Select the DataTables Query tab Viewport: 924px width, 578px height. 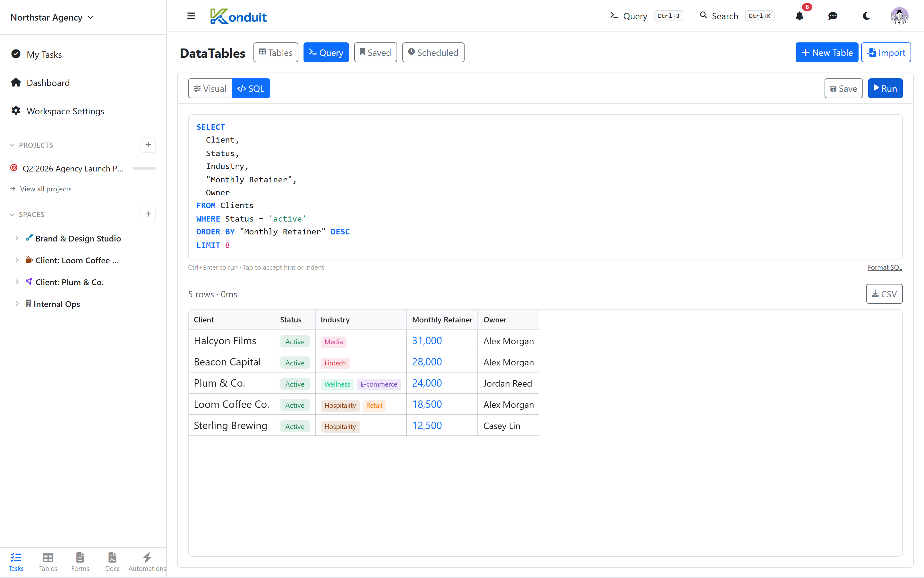coord(326,52)
